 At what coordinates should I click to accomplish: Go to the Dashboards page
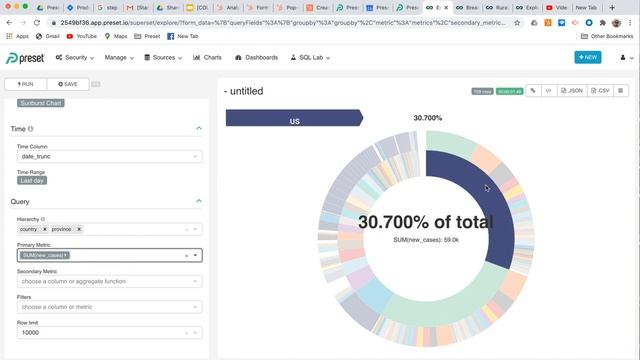click(x=256, y=58)
